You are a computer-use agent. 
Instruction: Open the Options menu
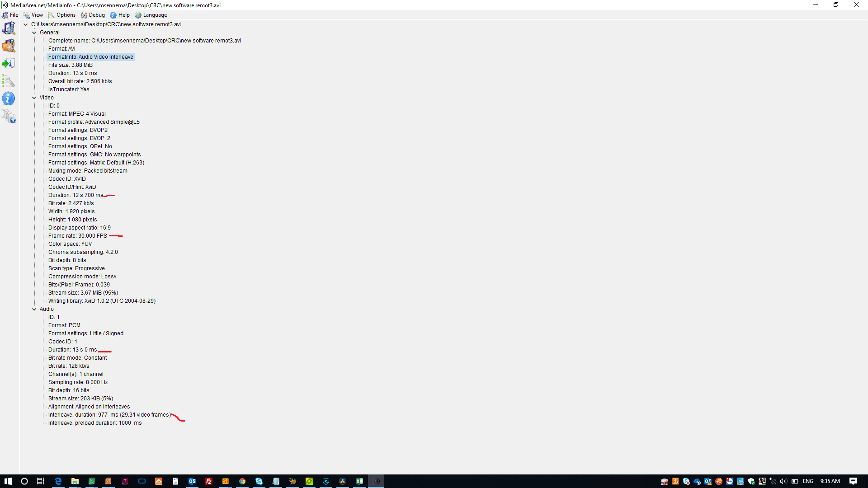pyautogui.click(x=61, y=15)
